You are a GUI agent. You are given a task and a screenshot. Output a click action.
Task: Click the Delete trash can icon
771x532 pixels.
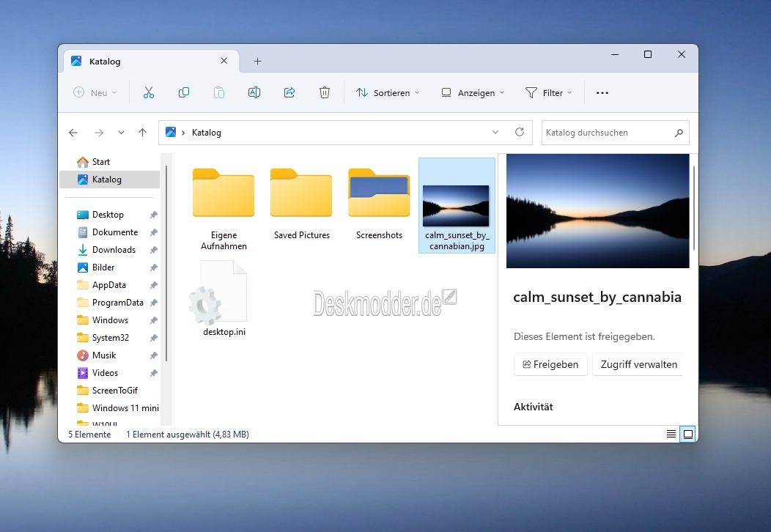tap(325, 92)
